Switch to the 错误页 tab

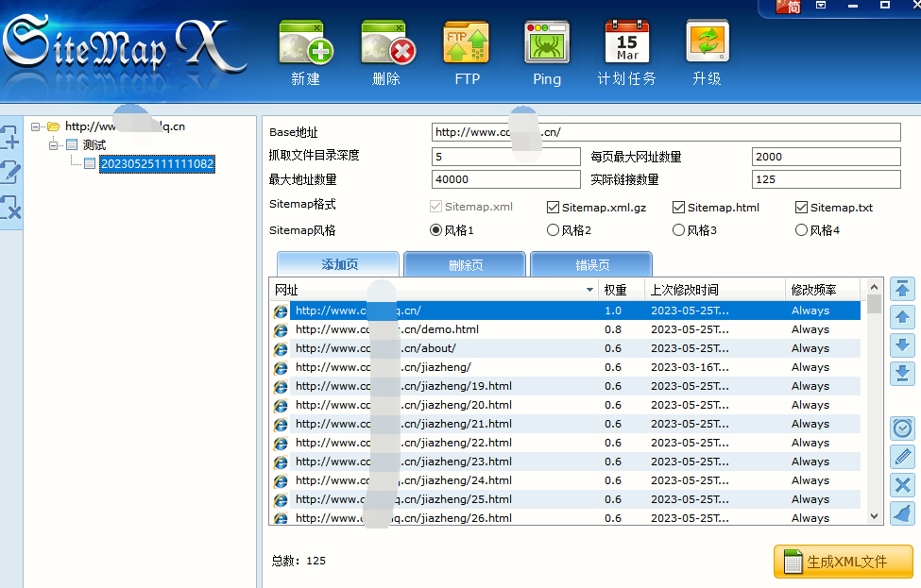click(x=591, y=265)
